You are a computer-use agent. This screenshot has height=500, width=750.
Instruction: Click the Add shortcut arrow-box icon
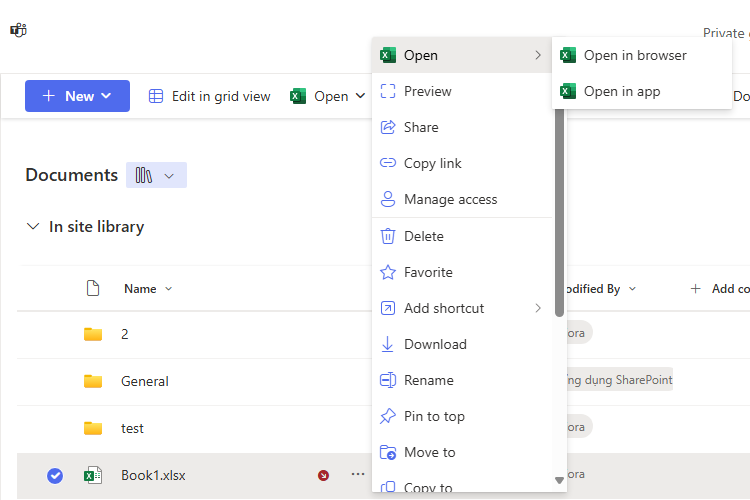(x=387, y=308)
